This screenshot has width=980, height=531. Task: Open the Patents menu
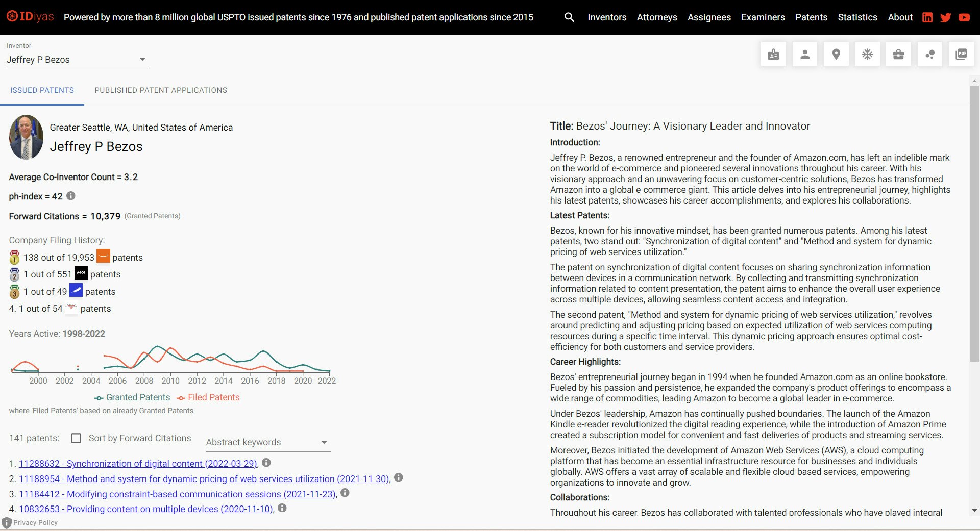point(811,17)
